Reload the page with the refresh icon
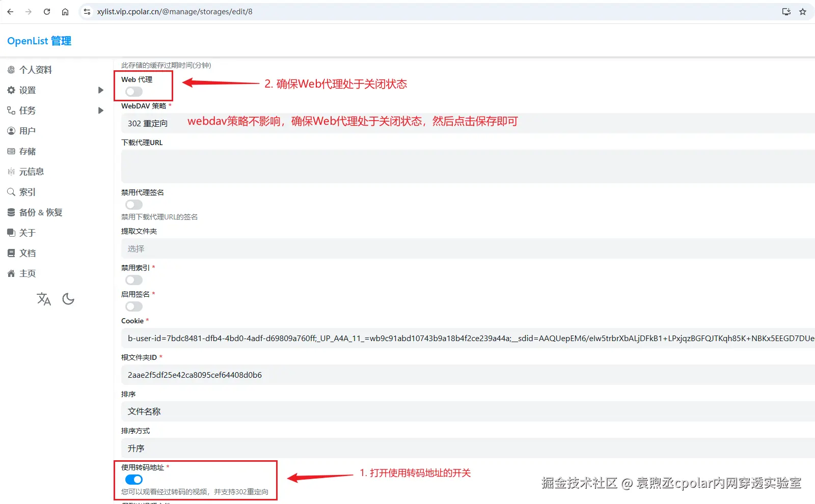 point(47,12)
